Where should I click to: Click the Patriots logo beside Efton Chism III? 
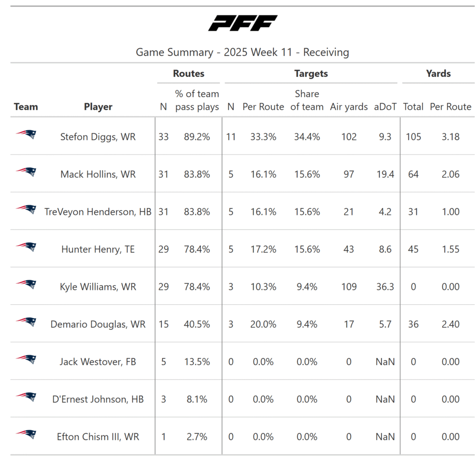pos(26,434)
